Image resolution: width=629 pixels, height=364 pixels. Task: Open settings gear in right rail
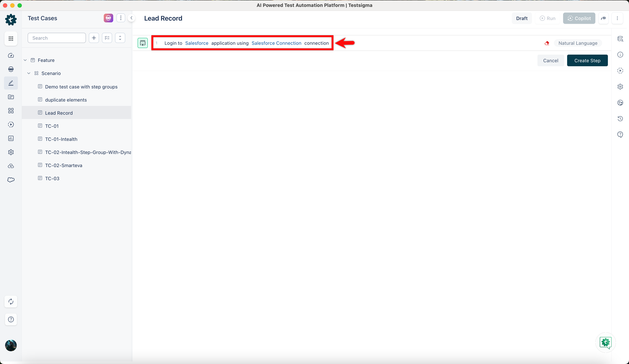coord(620,87)
